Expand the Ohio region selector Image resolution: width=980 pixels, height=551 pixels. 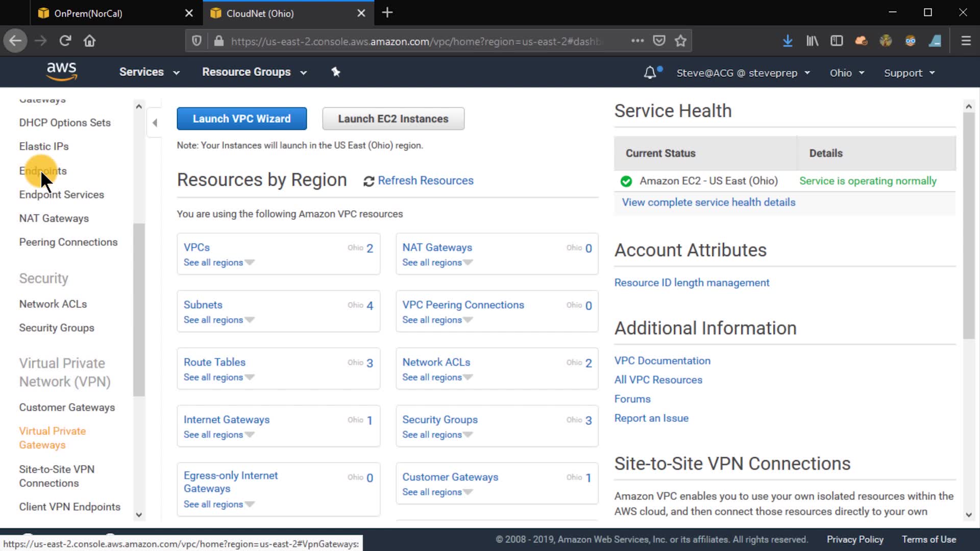847,73
